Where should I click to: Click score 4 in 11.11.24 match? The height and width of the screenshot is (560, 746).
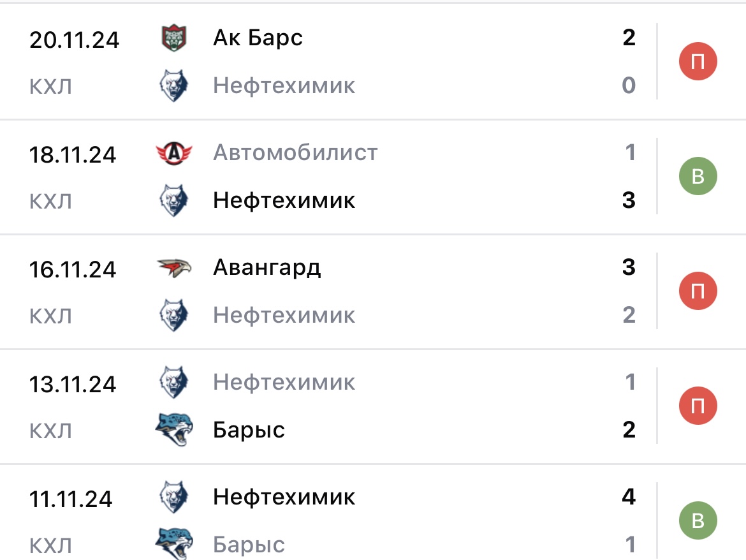point(629,497)
